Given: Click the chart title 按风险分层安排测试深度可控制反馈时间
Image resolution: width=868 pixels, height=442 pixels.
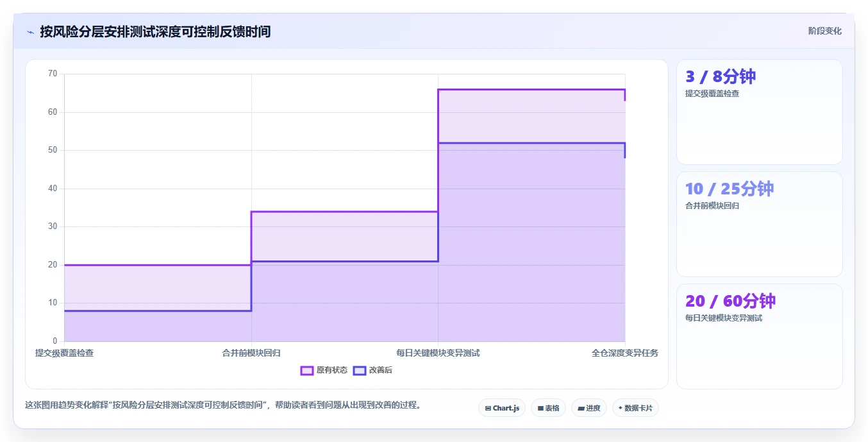Looking at the screenshot, I should [155, 31].
